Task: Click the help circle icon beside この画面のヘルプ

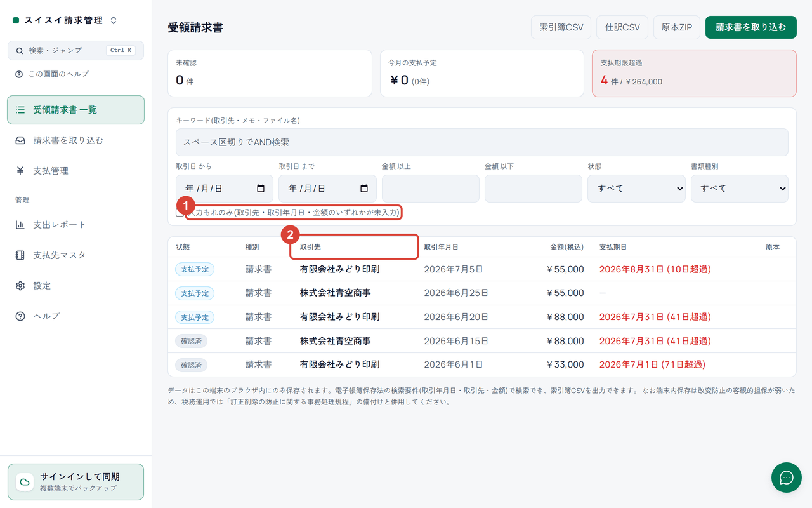Action: pyautogui.click(x=19, y=74)
